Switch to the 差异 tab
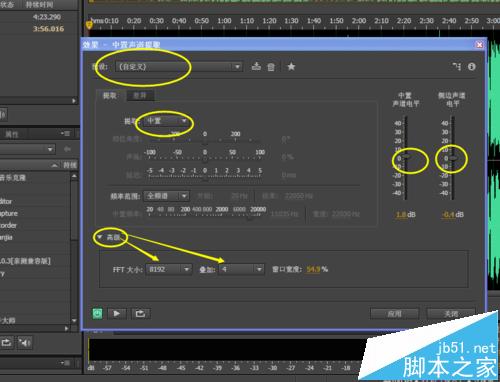The width and height of the screenshot is (500, 382). [x=140, y=96]
